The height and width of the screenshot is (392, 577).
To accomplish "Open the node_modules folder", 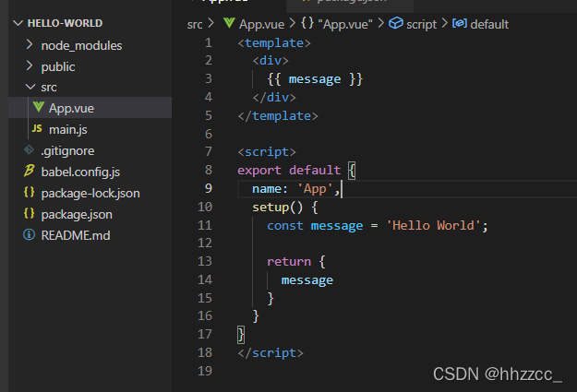I will pos(81,45).
